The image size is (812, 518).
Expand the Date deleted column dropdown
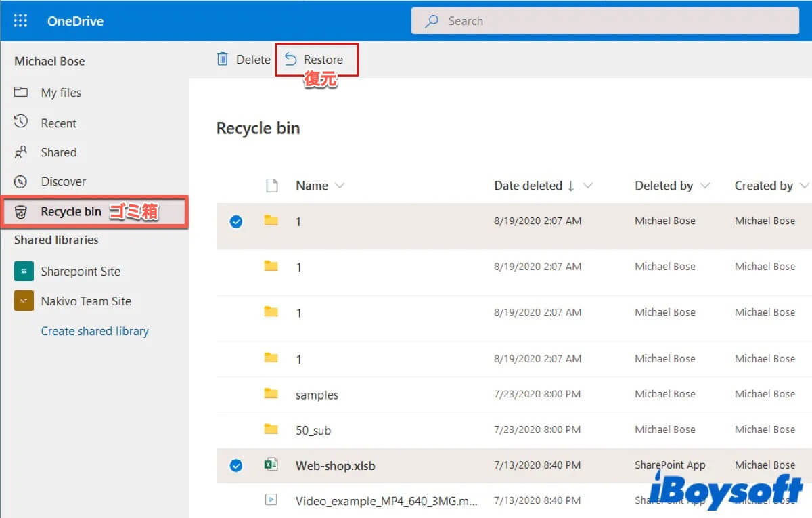click(x=587, y=186)
